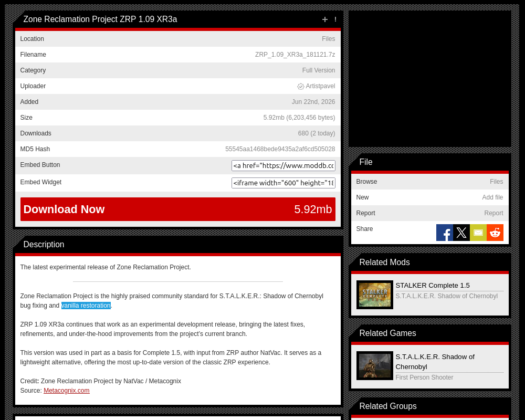Click the MD5 hash value 55545aa1468bede9435a2af6cd505028
This screenshot has height=420, width=525.
coord(280,149)
